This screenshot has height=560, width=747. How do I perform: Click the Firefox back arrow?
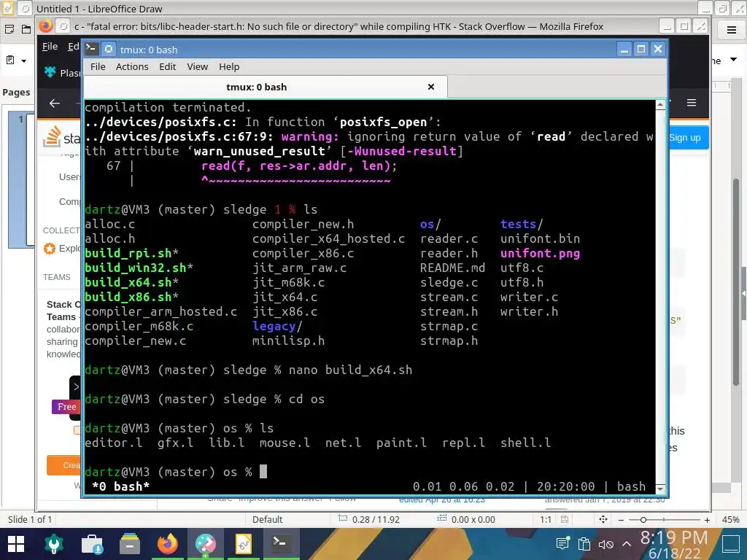tap(55, 104)
